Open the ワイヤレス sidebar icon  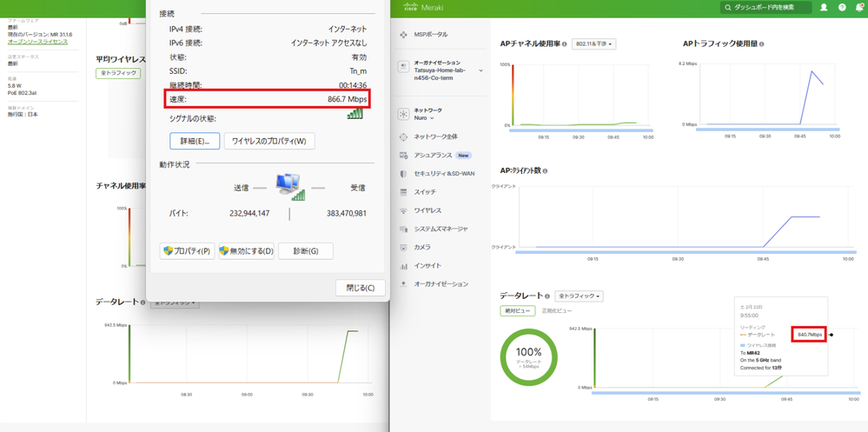[x=403, y=210]
